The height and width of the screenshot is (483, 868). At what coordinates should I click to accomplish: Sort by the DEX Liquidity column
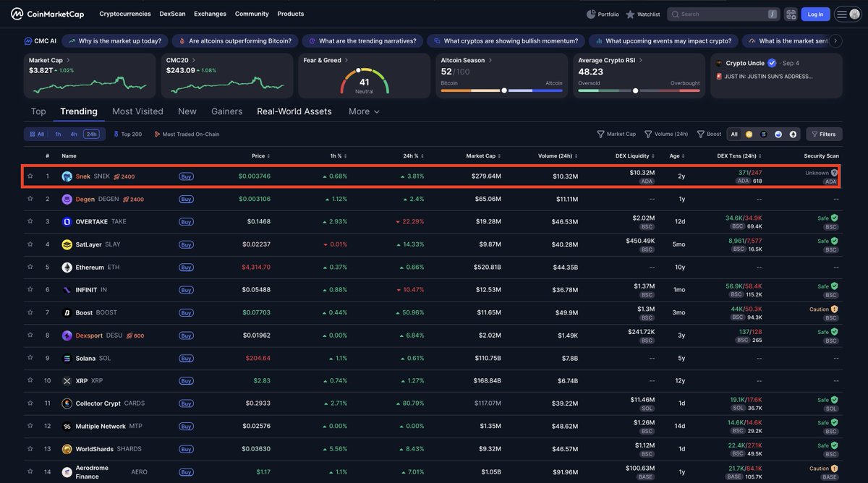(634, 155)
